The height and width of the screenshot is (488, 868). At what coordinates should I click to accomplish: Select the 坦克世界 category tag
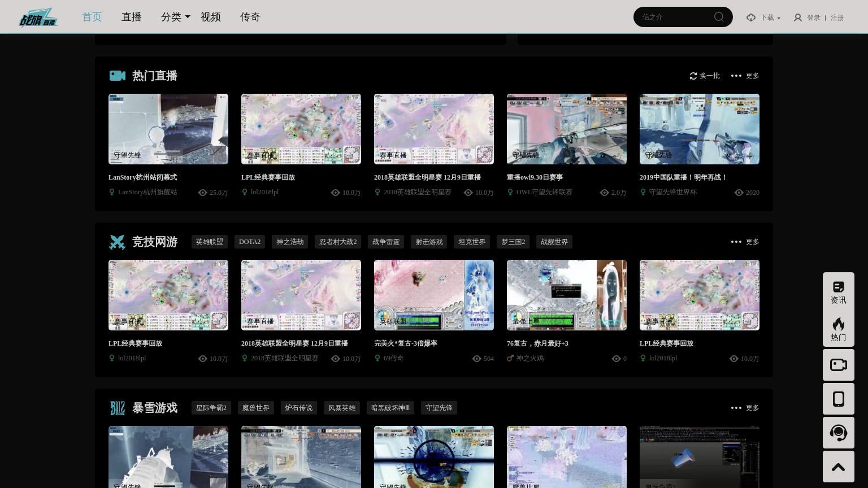[x=472, y=242]
